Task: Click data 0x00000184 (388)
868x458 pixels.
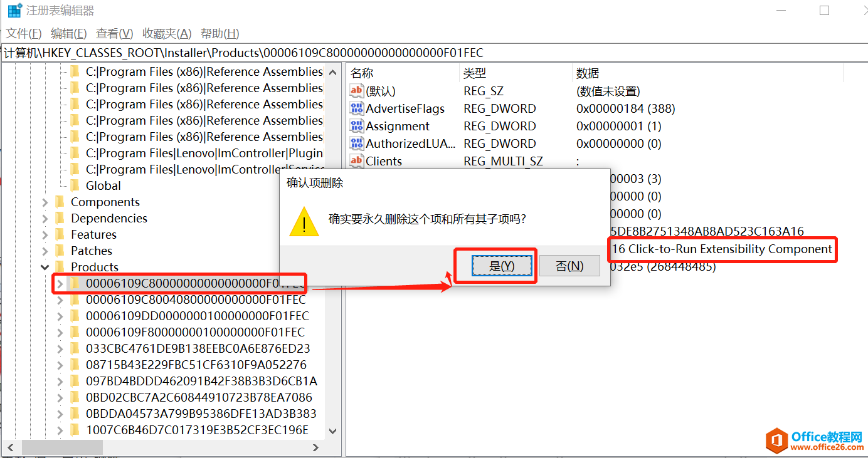Action: (626, 109)
